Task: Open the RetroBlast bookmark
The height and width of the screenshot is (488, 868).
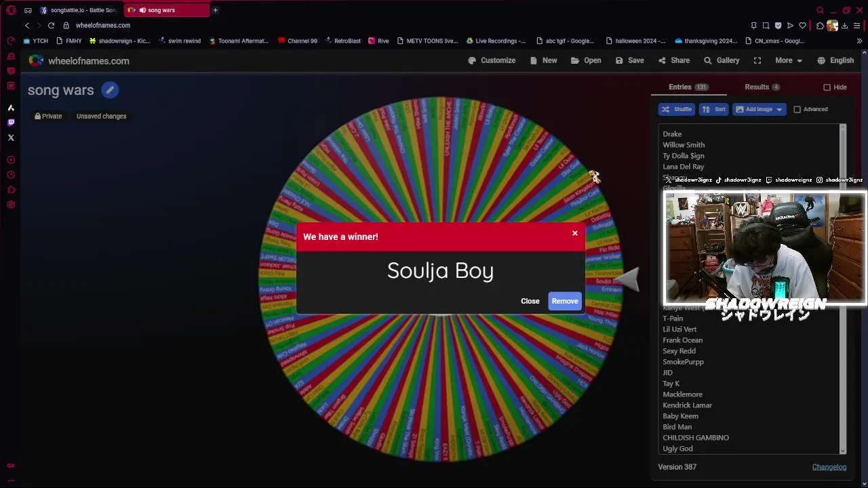Action: [342, 41]
